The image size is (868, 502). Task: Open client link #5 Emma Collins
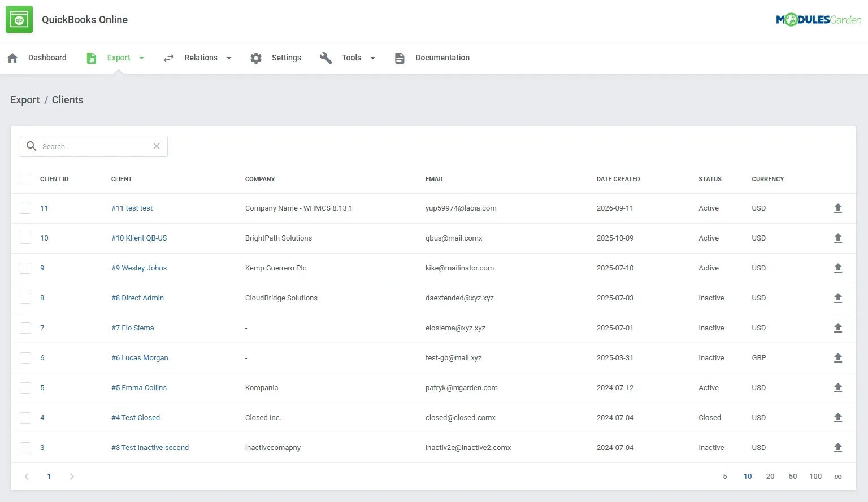coord(139,388)
